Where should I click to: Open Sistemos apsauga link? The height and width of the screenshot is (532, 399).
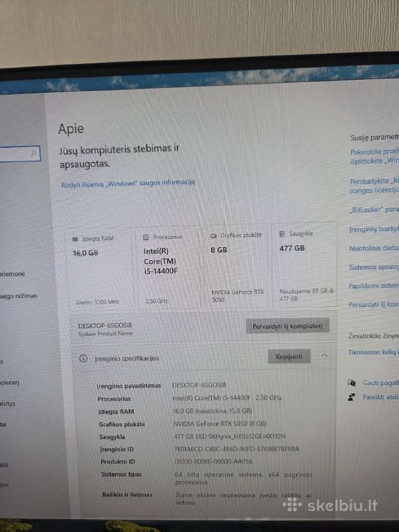[374, 267]
